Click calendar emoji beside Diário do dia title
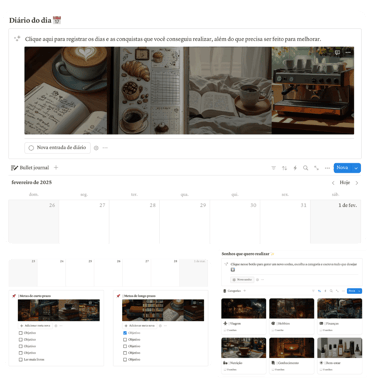Viewport: 375px width, 385px height. tap(57, 20)
